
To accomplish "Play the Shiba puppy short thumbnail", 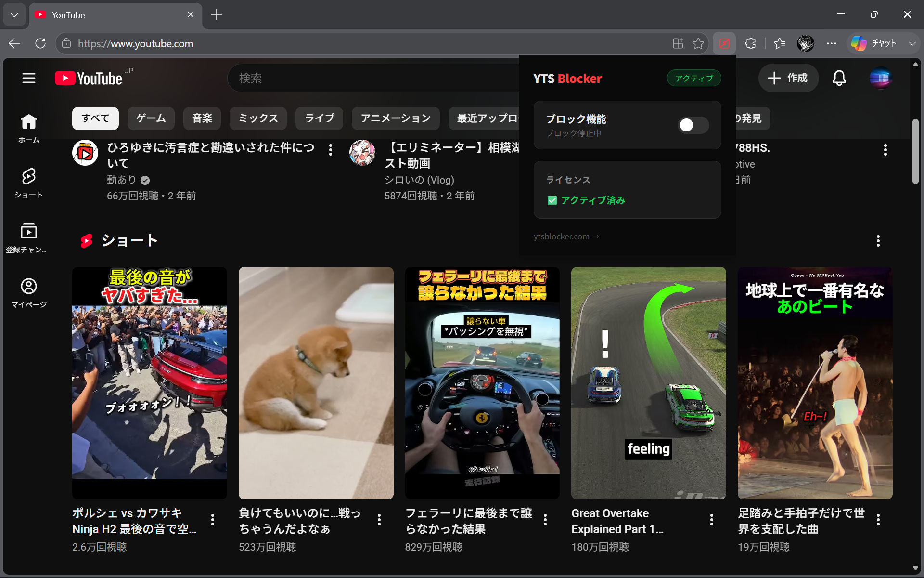I will (316, 383).
